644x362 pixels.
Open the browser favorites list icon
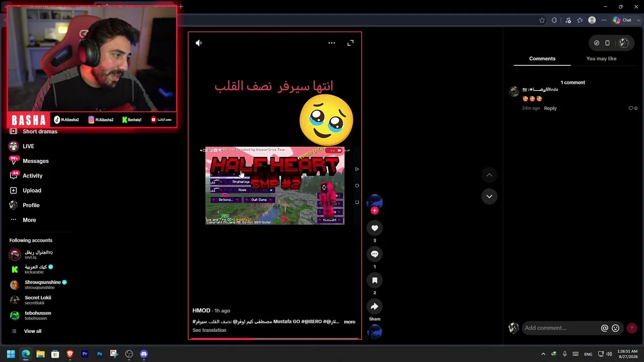tap(580, 21)
